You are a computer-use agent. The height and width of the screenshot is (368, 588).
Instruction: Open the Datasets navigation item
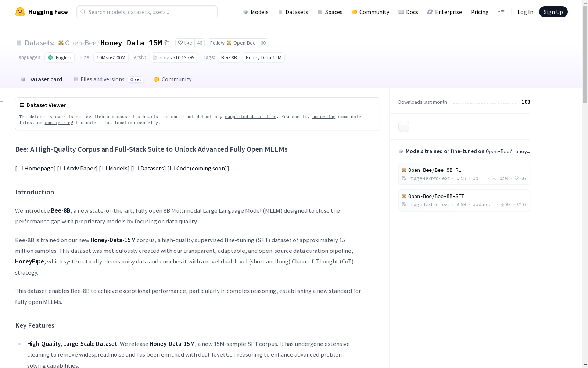pos(293,12)
